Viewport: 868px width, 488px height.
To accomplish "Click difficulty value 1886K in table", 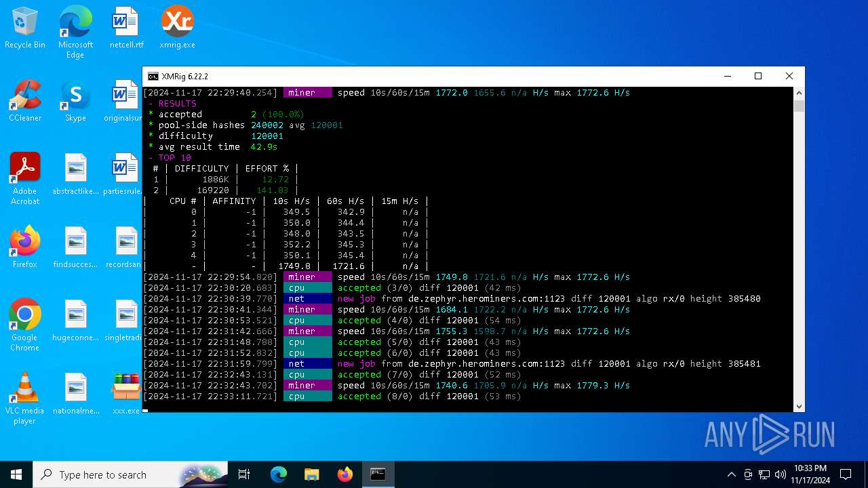I will 216,180.
